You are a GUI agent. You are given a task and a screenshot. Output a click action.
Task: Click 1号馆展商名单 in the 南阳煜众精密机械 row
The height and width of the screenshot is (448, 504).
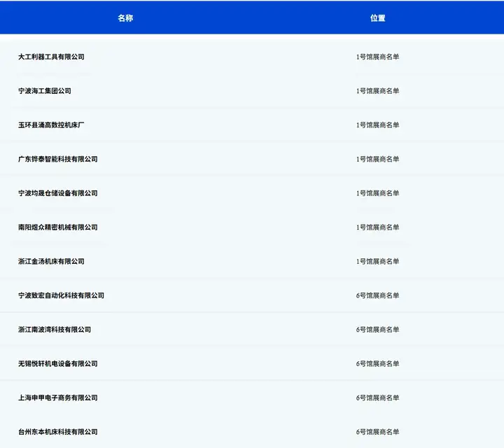(378, 227)
